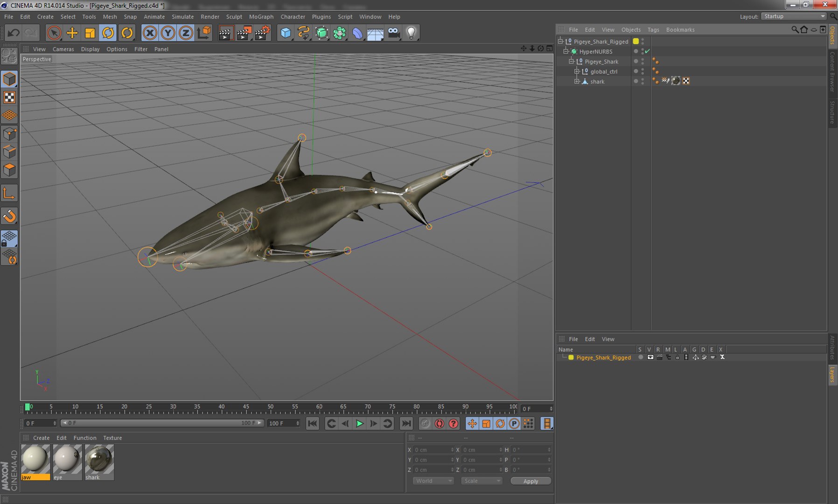Switch to Polygons mode
Screen dimensions: 838x504
point(9,170)
